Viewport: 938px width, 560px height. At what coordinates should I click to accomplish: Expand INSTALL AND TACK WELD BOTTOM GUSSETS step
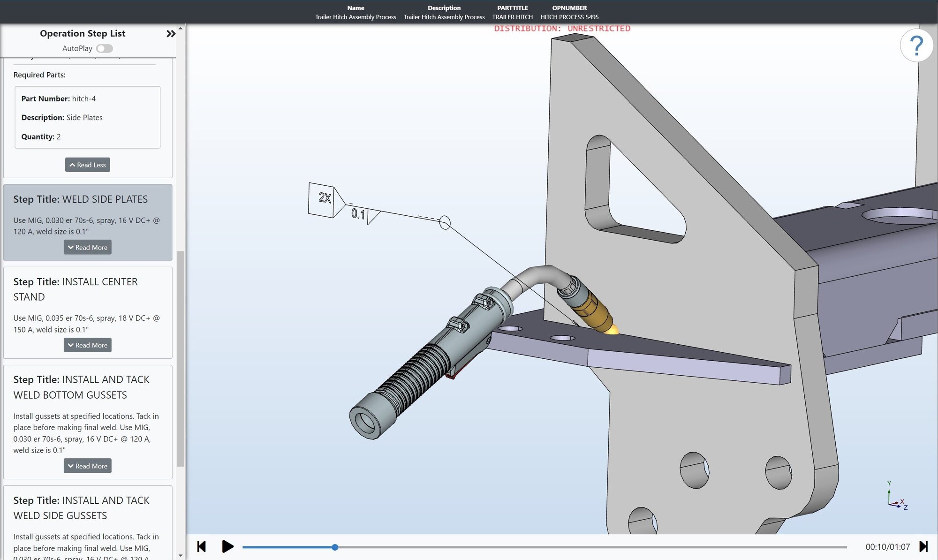coord(87,466)
